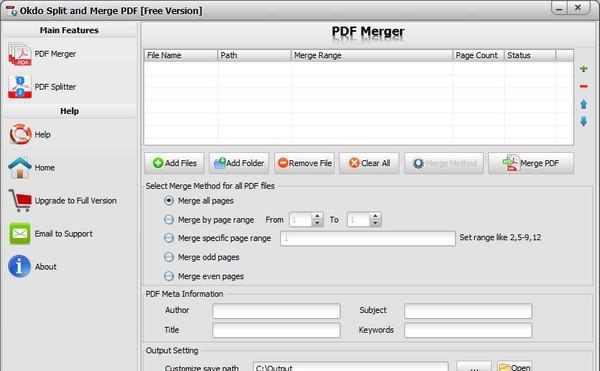600x371 pixels.
Task: Click the Subject input field
Action: pos(468,311)
